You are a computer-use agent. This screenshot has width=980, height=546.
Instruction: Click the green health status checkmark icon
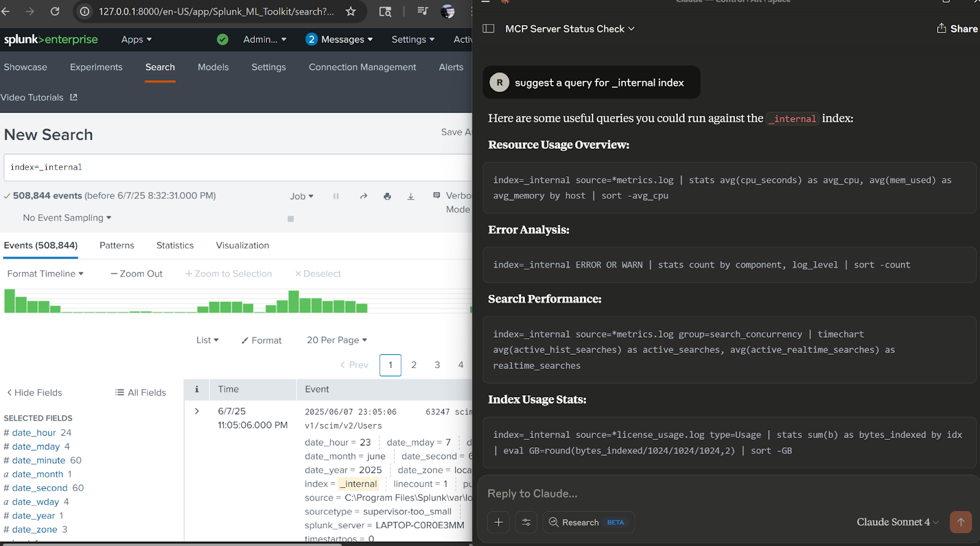222,39
